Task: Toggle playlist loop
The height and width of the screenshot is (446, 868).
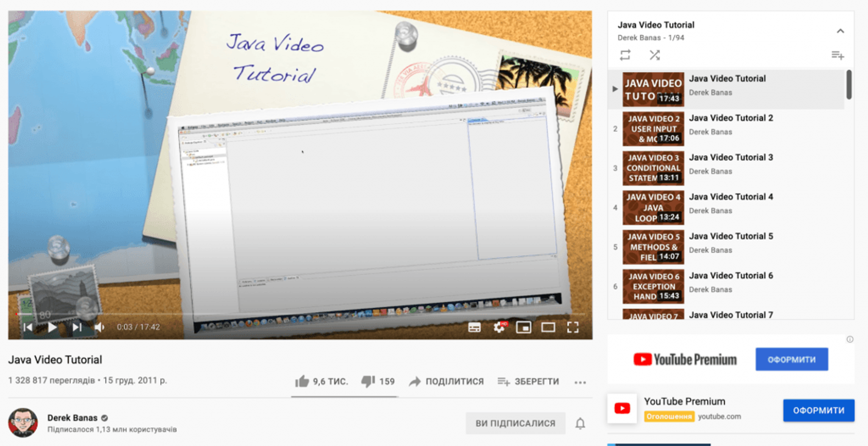Action: [x=625, y=55]
